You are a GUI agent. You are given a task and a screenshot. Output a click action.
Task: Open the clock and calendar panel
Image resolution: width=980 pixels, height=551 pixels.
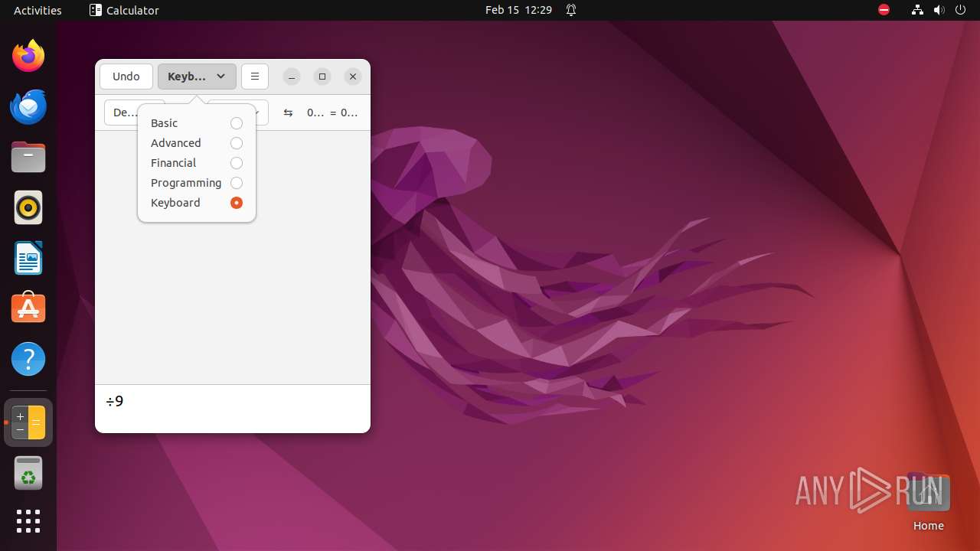coord(518,10)
